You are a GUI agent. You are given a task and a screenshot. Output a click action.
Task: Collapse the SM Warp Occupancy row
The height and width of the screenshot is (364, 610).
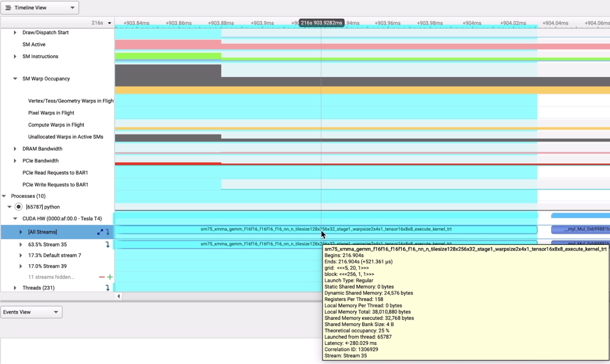[15, 79]
